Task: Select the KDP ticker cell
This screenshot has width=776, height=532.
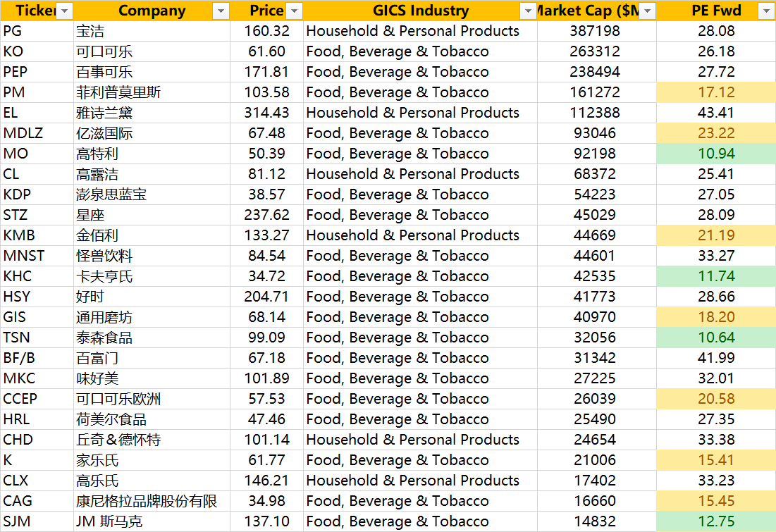Action: click(37, 194)
